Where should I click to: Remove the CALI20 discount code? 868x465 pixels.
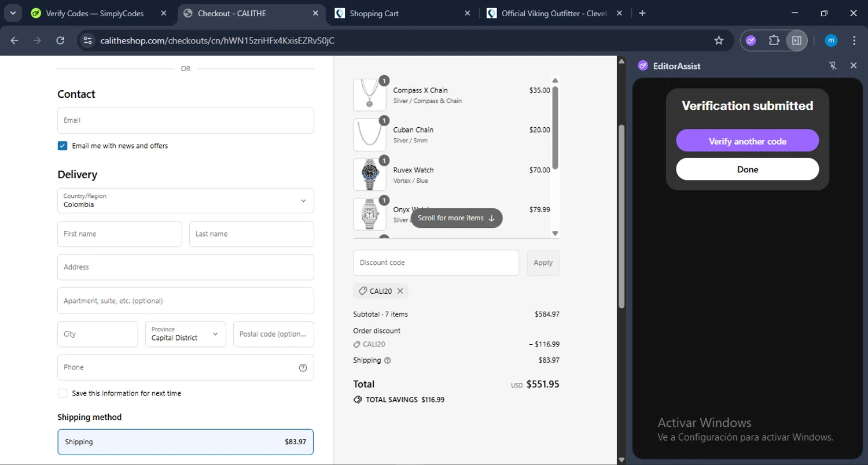[x=400, y=291]
